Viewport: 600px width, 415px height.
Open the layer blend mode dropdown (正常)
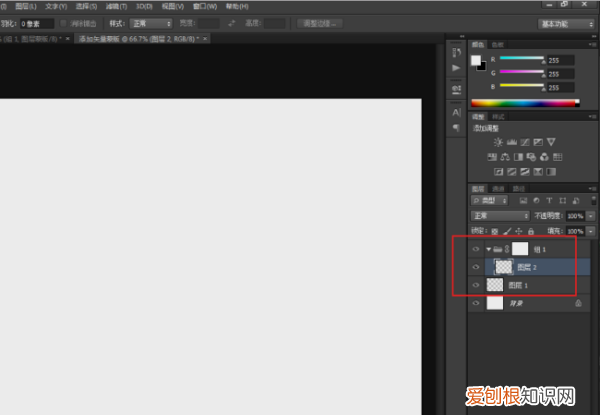pyautogui.click(x=500, y=215)
